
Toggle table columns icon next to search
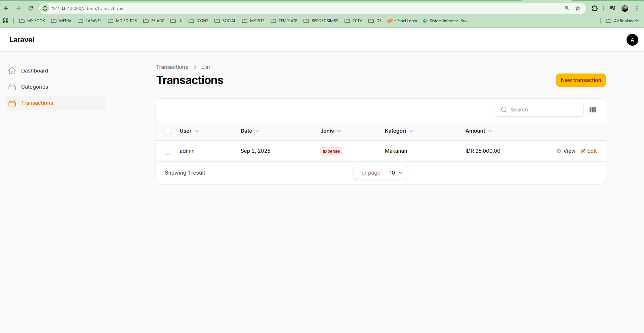(x=593, y=110)
